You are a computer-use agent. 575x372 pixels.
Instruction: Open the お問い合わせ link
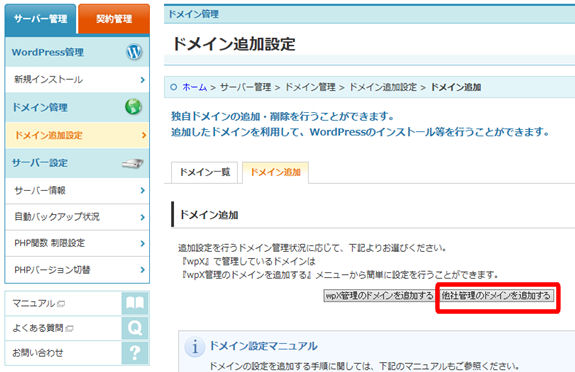[38, 353]
